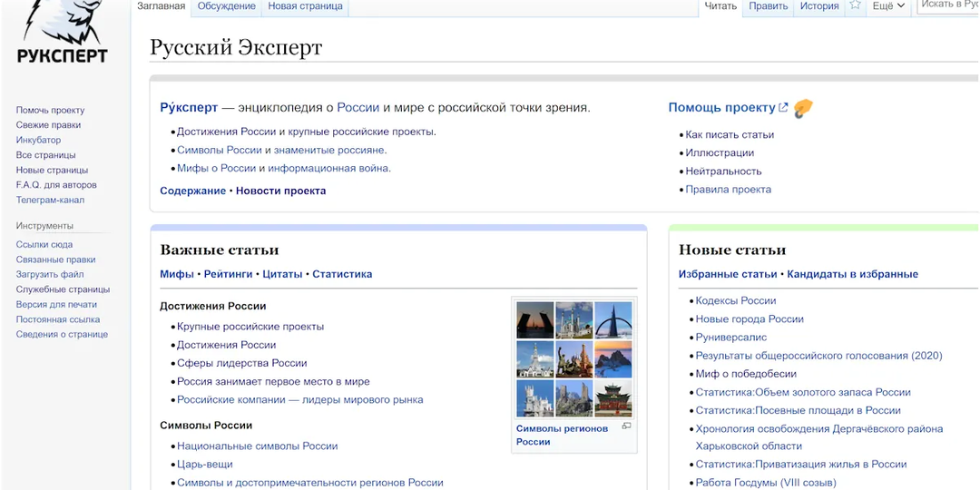Open Все страницы sidebar link

click(x=45, y=155)
